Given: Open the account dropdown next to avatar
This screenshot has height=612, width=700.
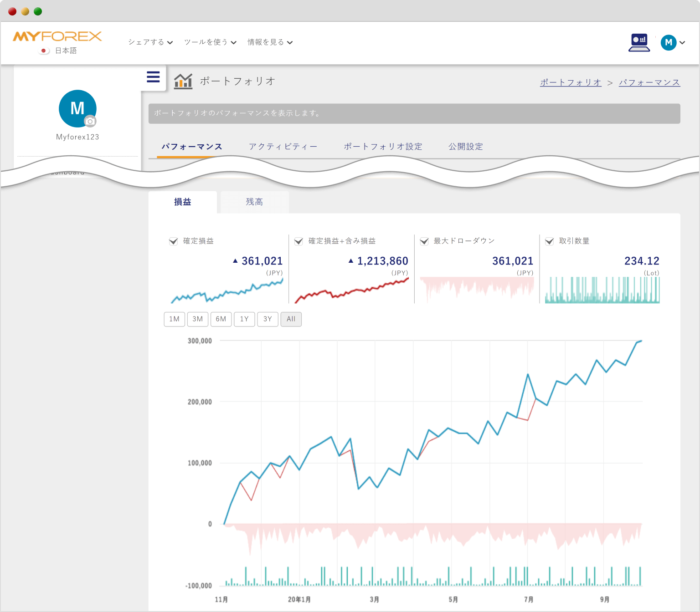Looking at the screenshot, I should pyautogui.click(x=683, y=42).
